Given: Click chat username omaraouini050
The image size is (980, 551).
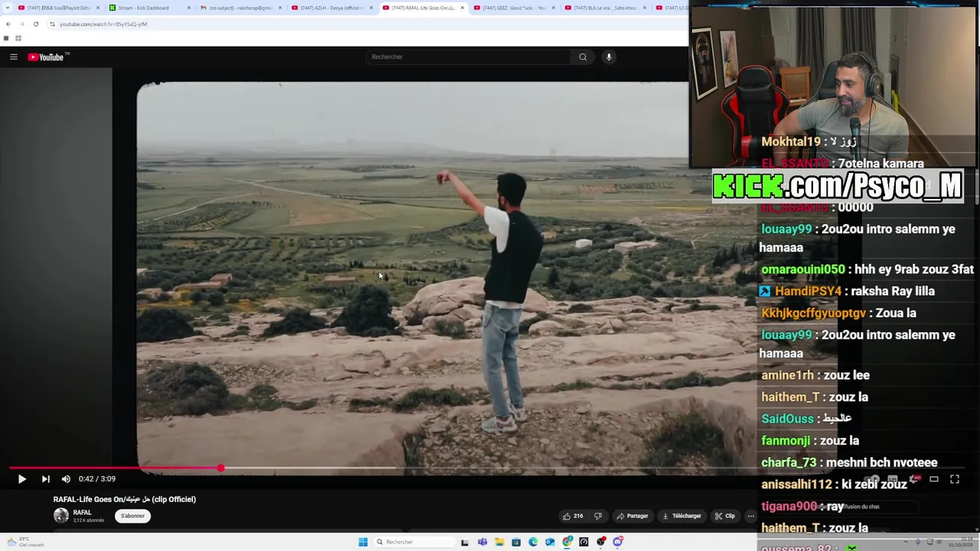Looking at the screenshot, I should (803, 269).
